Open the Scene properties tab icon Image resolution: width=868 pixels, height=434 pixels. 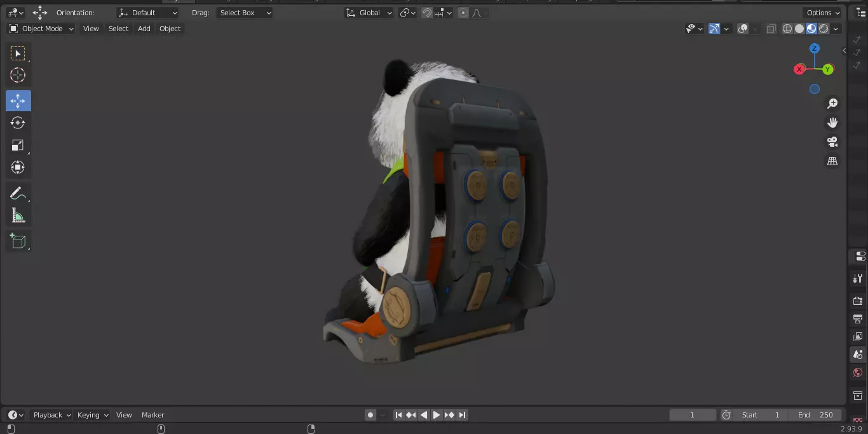(x=858, y=355)
